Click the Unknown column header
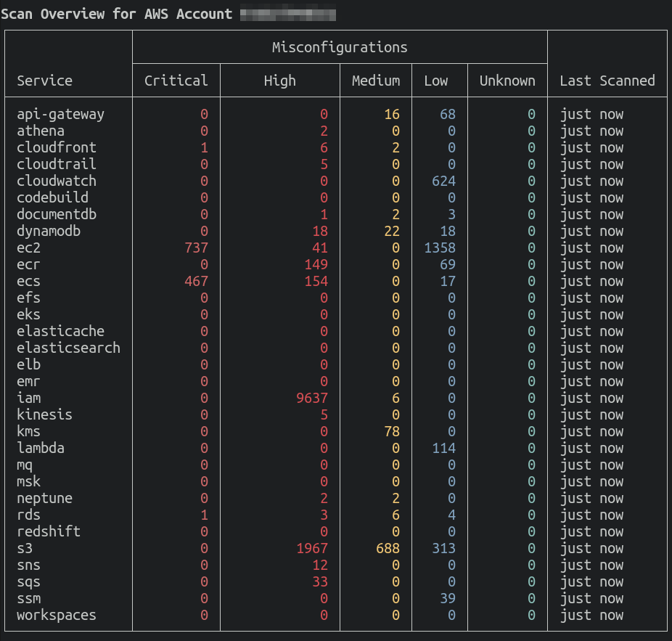The image size is (672, 641). pyautogui.click(x=507, y=81)
